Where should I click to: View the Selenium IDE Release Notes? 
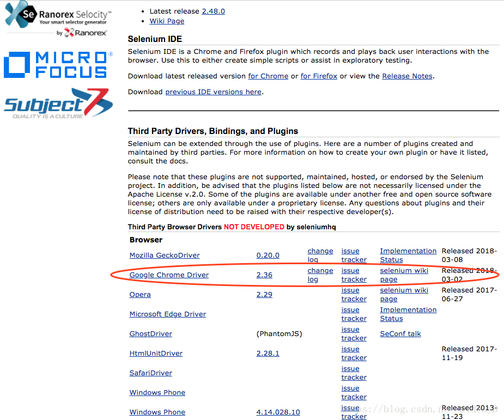pos(407,76)
